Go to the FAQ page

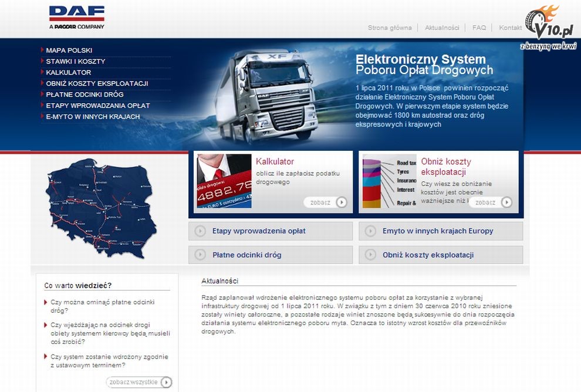[479, 28]
